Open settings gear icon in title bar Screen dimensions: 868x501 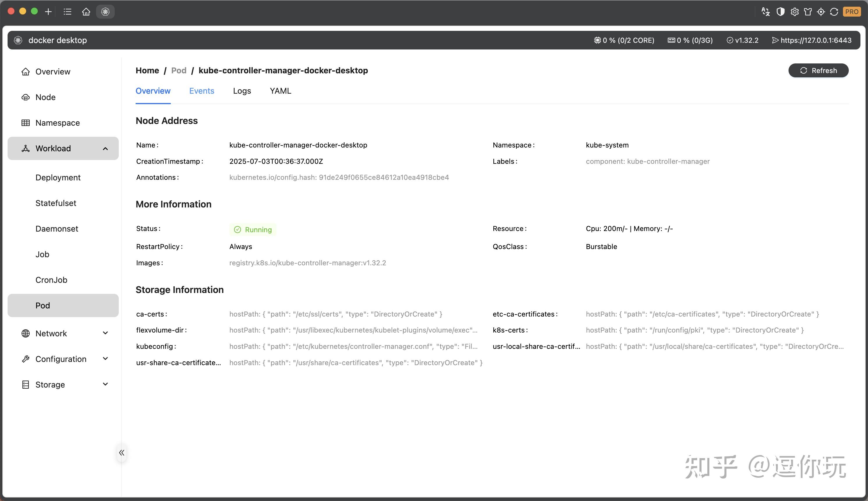click(794, 12)
